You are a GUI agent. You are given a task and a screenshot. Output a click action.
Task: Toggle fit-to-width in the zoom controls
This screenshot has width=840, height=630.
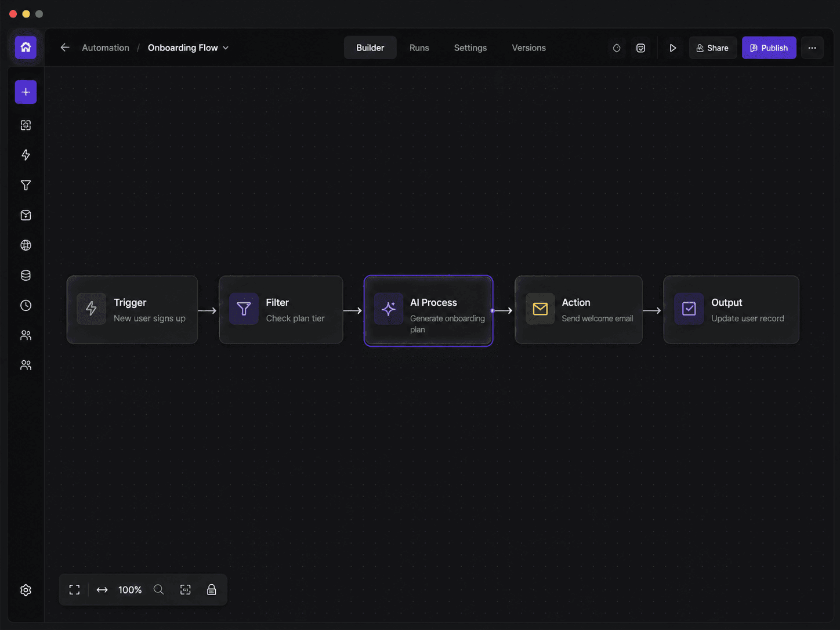click(x=102, y=589)
